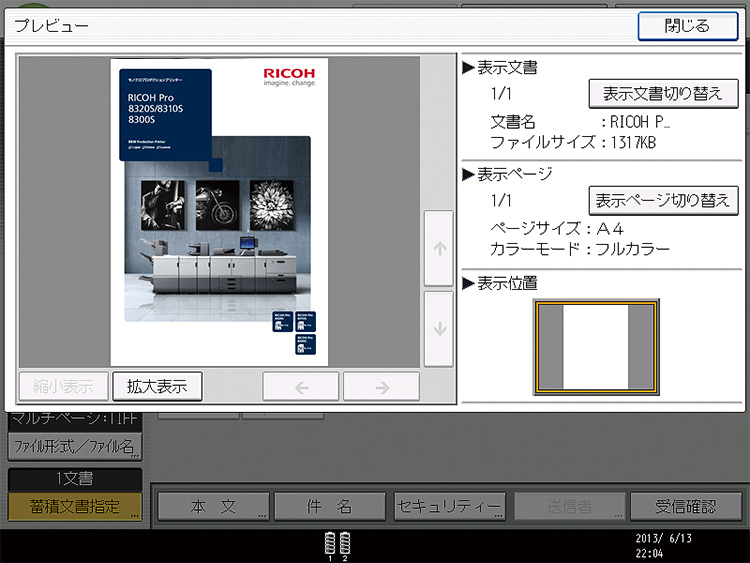Image resolution: width=750 pixels, height=563 pixels.
Task: Close the preview with 閉じる button
Action: (x=687, y=26)
